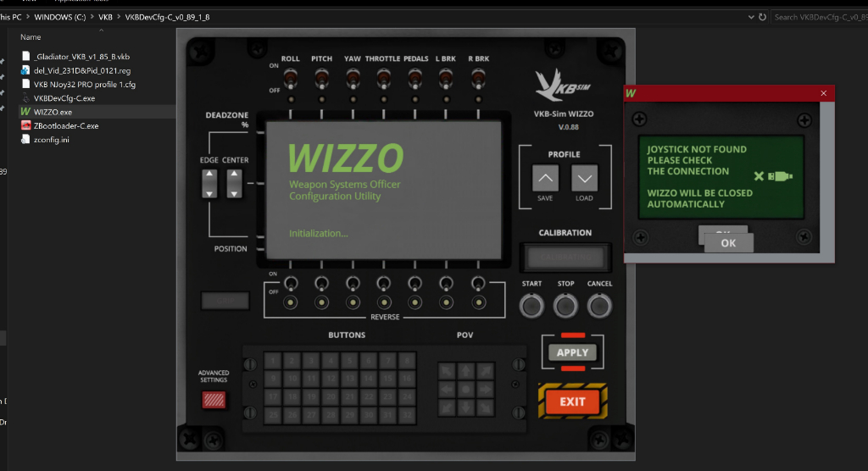Viewport: 868px width, 471px height.
Task: Refresh the Explorer folder view
Action: pos(762,17)
